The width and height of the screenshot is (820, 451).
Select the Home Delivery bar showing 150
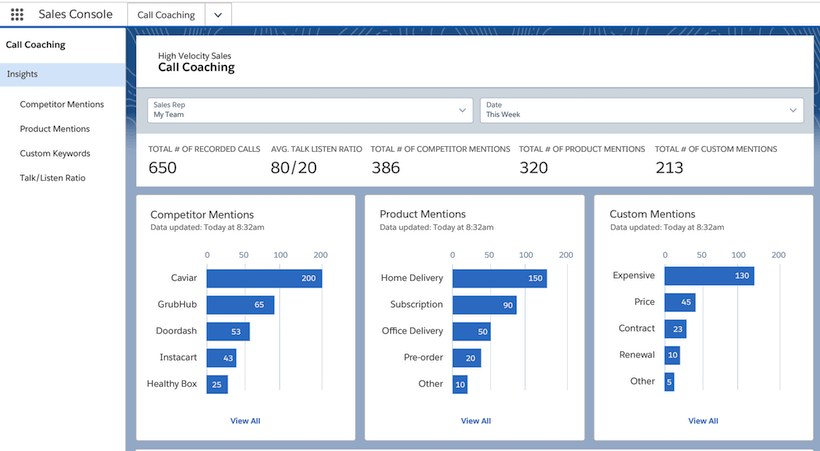(500, 278)
